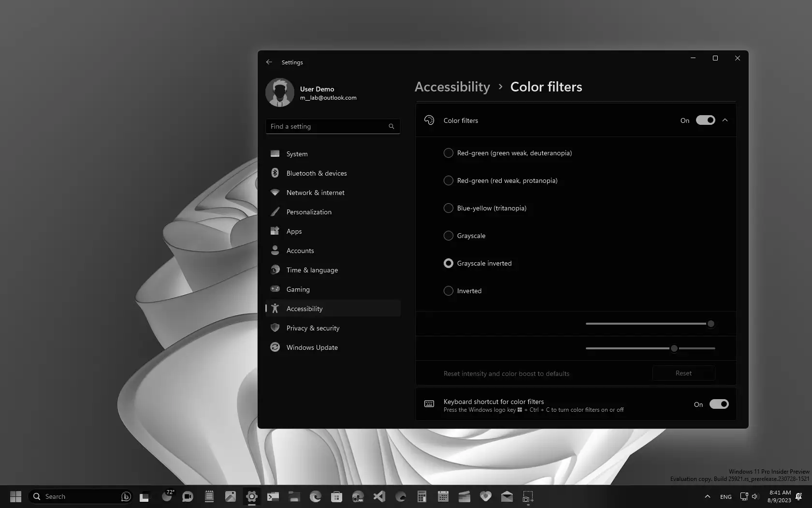
Task: Select Gaming in the sidebar
Action: pos(298,289)
